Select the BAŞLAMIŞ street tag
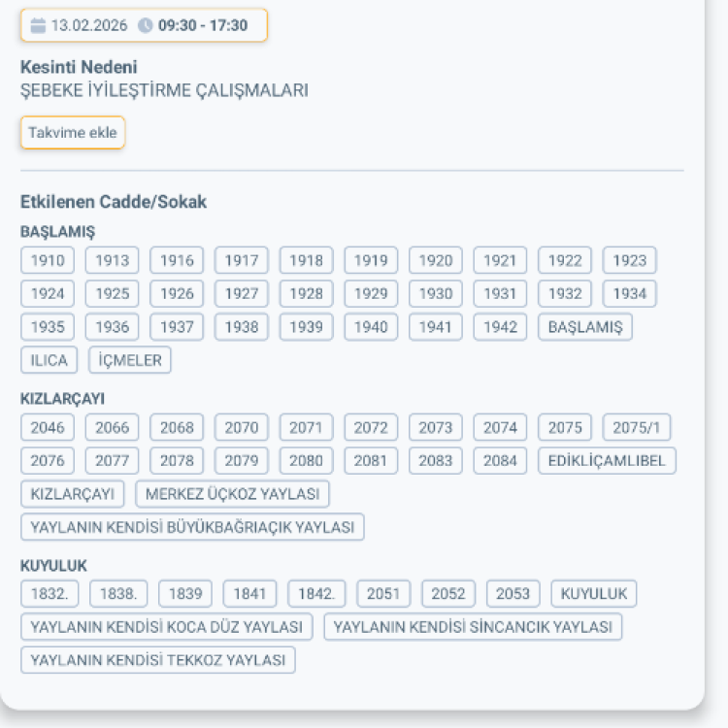 click(584, 327)
